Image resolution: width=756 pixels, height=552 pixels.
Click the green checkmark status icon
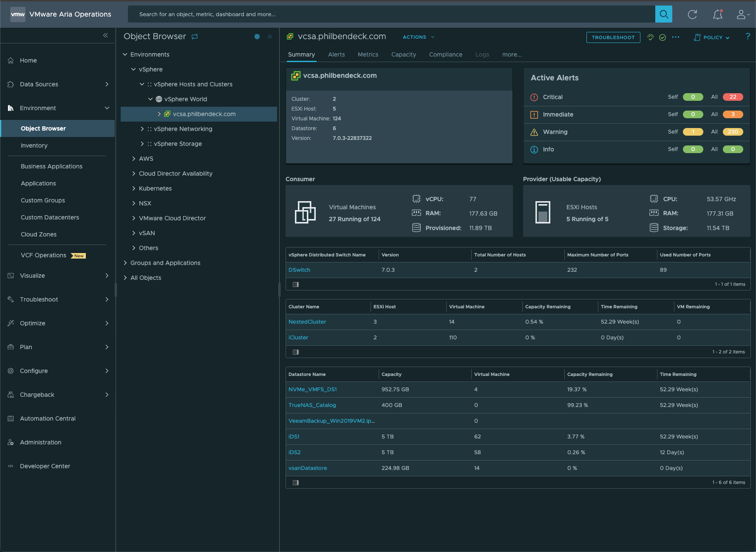click(x=663, y=37)
